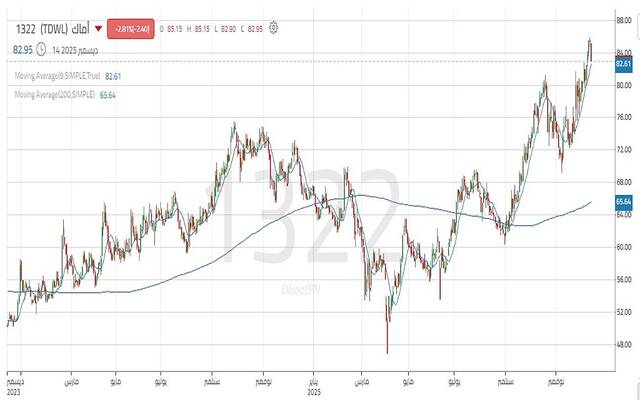Open chart settings gear icon
This screenshot has height=400, width=640.
[x=275, y=29]
